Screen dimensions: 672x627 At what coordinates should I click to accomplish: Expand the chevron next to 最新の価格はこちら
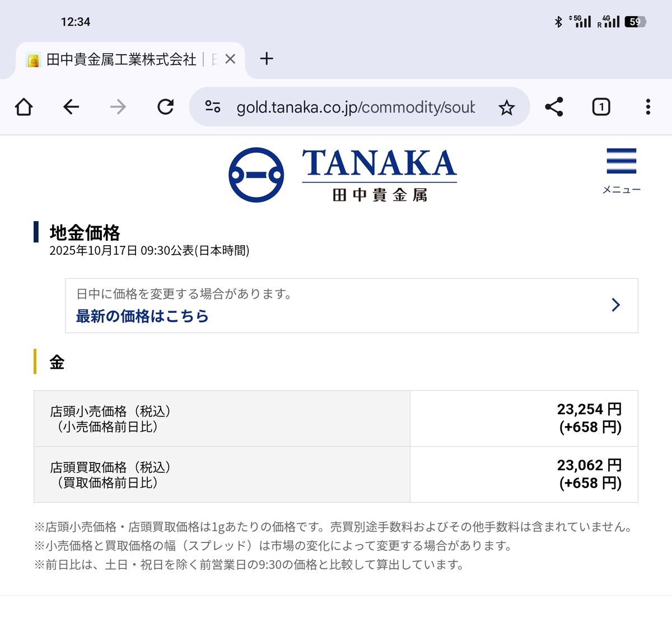(x=616, y=305)
